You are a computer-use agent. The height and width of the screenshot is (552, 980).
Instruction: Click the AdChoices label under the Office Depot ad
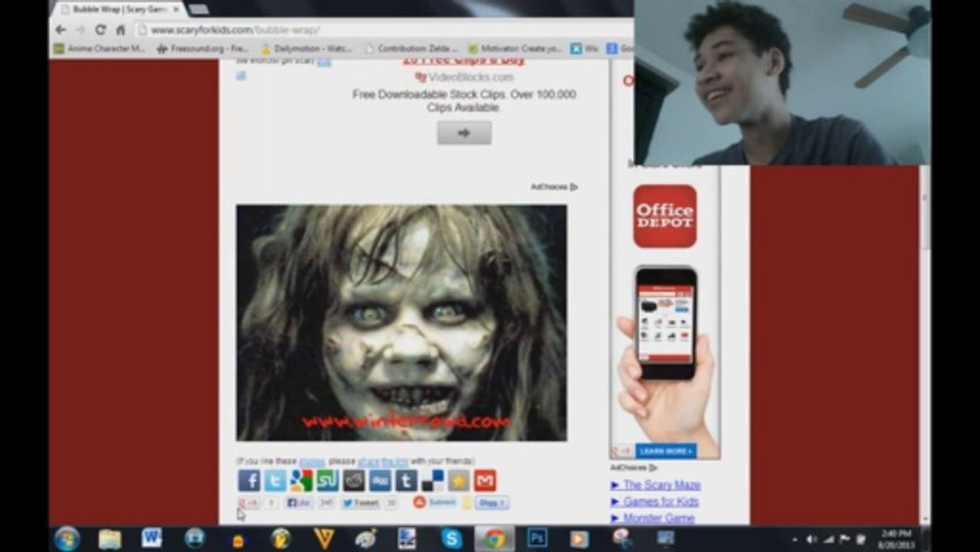pyautogui.click(x=634, y=468)
